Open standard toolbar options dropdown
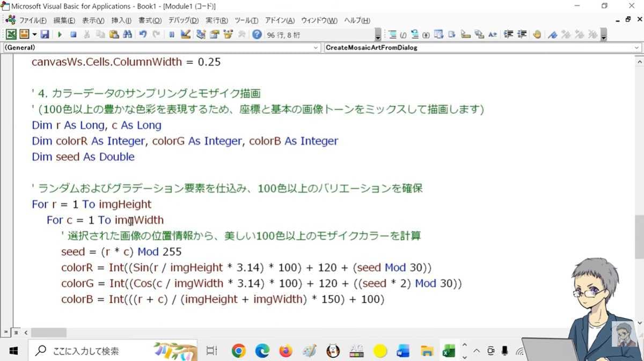 (x=378, y=35)
